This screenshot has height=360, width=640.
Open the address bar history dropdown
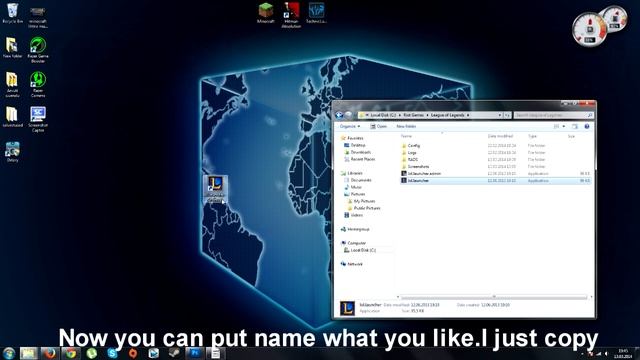coord(500,116)
